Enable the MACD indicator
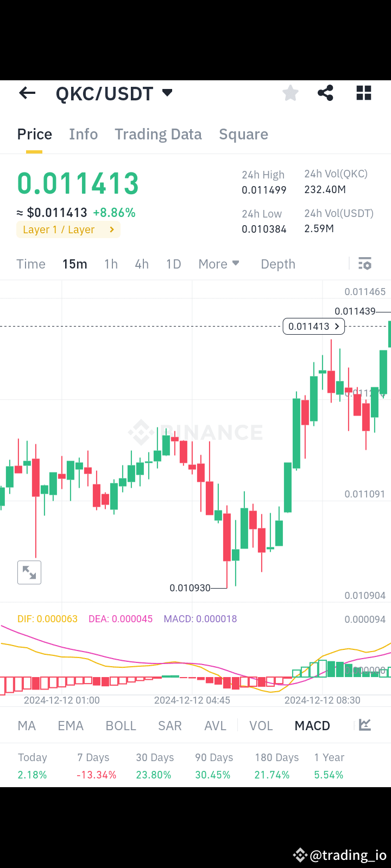This screenshot has width=391, height=868. pos(312,725)
